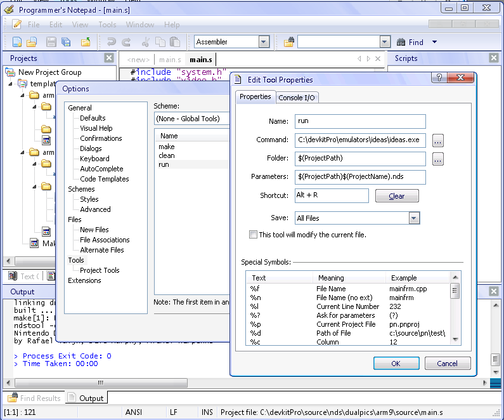This screenshot has height=420, width=504.
Task: Switch to the Console I/O tab
Action: 297,97
